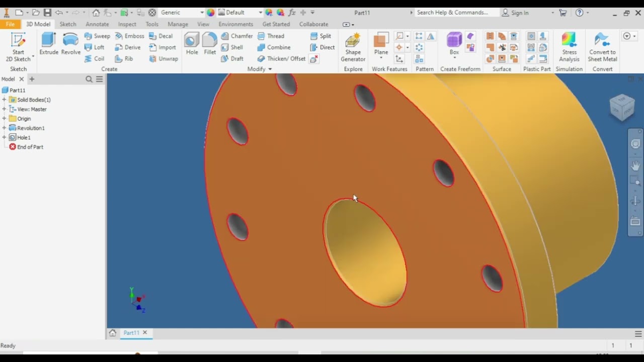Open a file from quick access toolbar

click(36, 13)
